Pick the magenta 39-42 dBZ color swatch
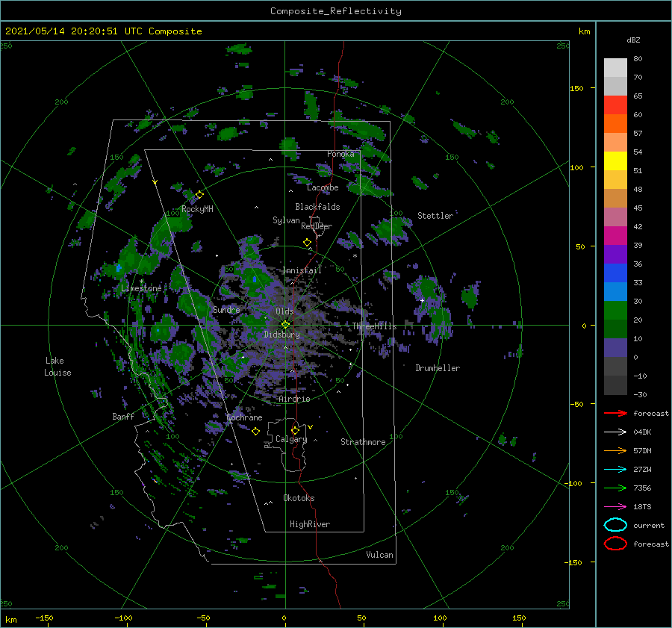Image resolution: width=672 pixels, height=628 pixels. point(615,236)
